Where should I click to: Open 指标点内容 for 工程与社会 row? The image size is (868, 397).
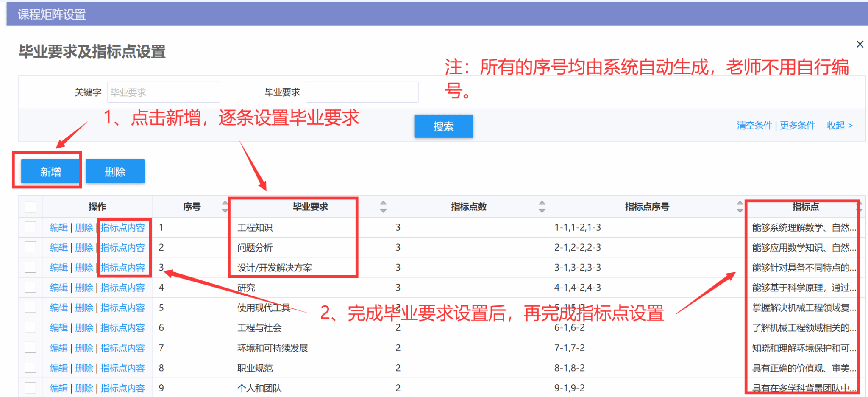pos(122,327)
